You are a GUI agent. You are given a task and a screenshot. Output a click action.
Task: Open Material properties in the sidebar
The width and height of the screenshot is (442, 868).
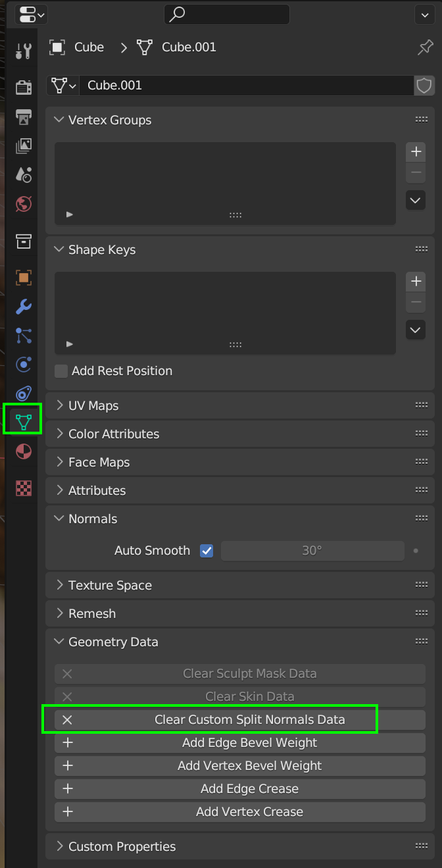click(23, 451)
